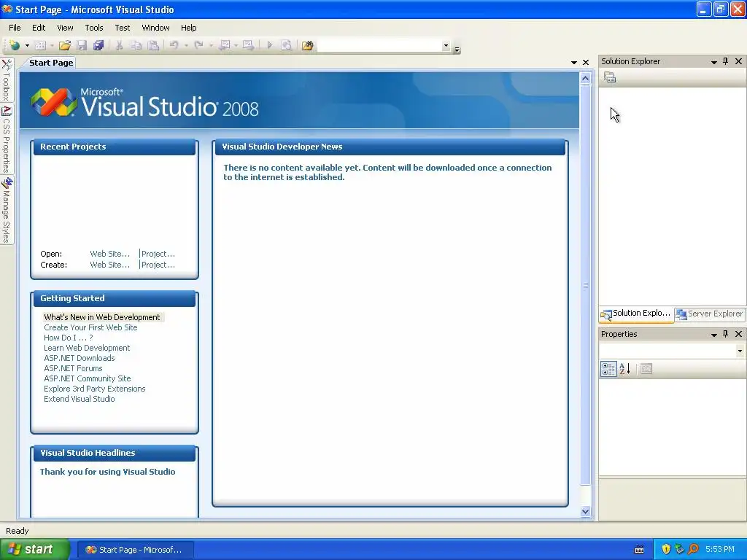Screen dimensions: 747x560
Task: Open the CSS Properties side tab
Action: 7,139
